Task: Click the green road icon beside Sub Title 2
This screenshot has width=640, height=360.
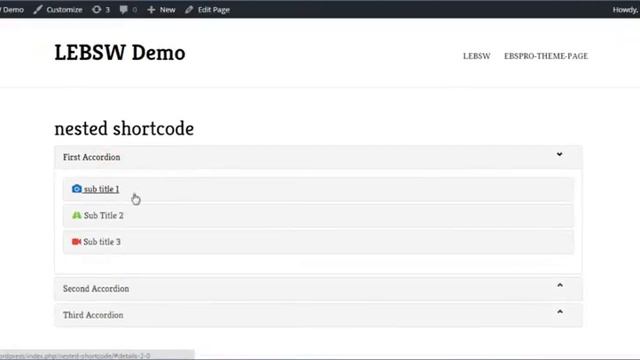Action: point(77,215)
